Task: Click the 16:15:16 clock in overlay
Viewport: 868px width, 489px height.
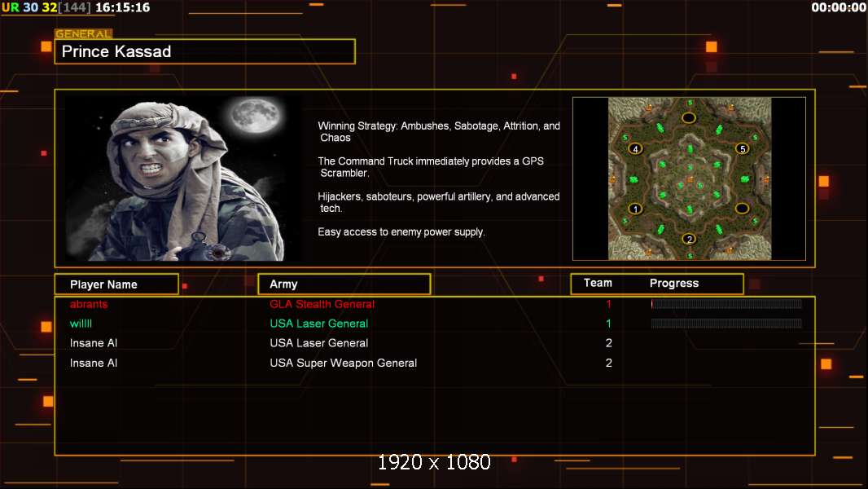Action: [x=122, y=7]
